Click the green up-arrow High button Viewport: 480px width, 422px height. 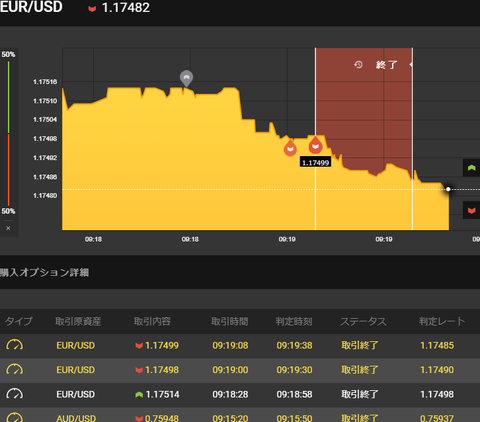471,168
